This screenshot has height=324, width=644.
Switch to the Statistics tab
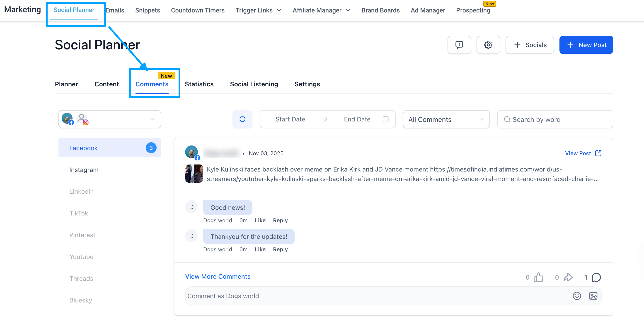pyautogui.click(x=199, y=84)
